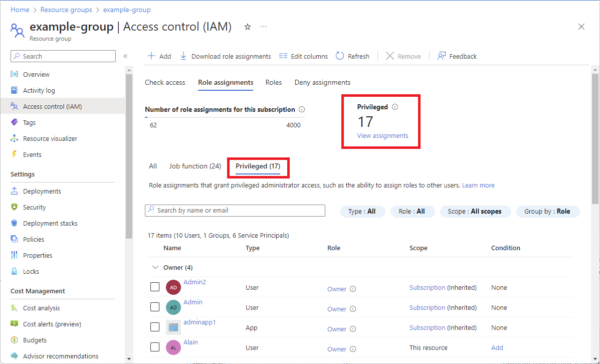600x364 pixels.
Task: Open the adminapp1 app link
Action: point(199,322)
